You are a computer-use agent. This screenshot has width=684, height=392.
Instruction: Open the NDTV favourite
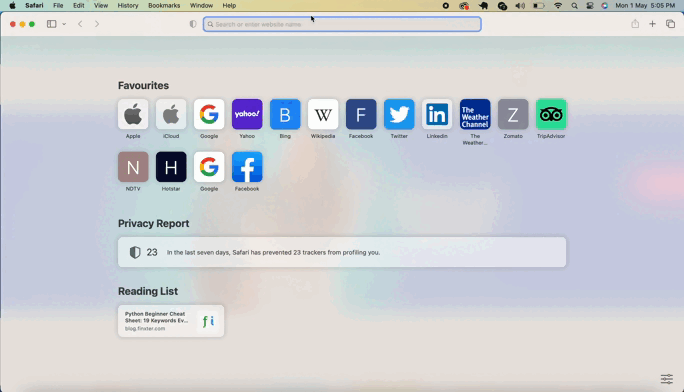133,167
